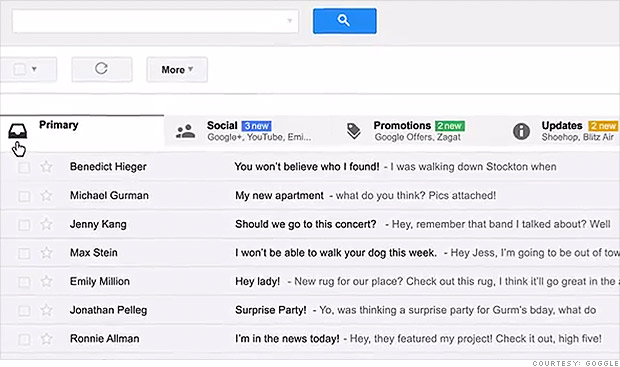Viewport: 620px width, 367px height.
Task: Click the refresh circular arrow icon
Action: [102, 69]
